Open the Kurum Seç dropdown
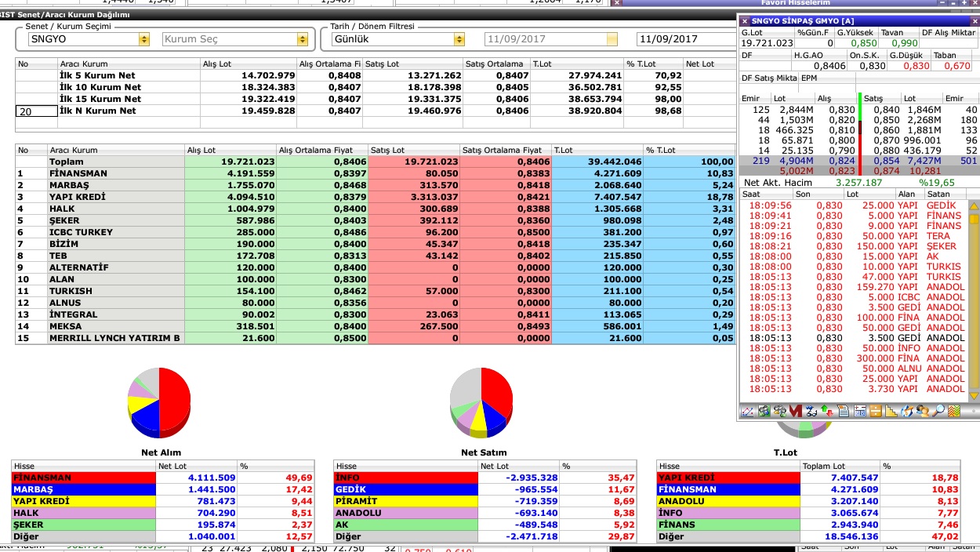The height and width of the screenshot is (552, 980). point(302,39)
